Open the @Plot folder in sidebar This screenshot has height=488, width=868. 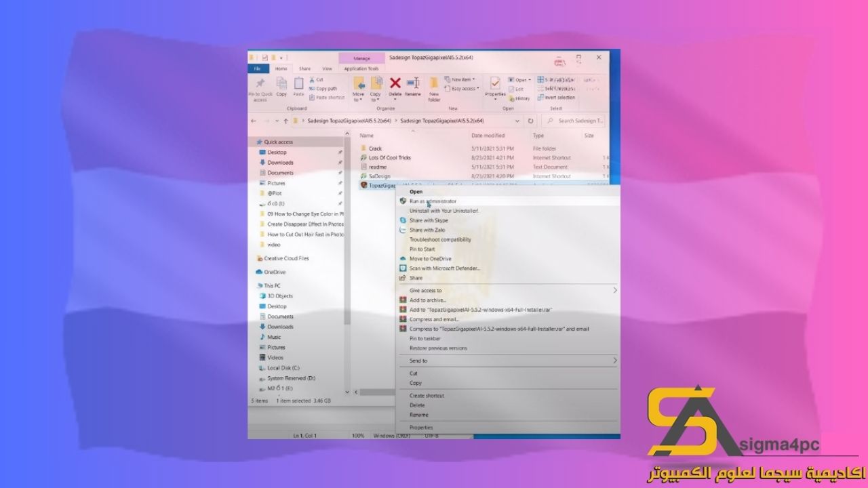coord(274,193)
